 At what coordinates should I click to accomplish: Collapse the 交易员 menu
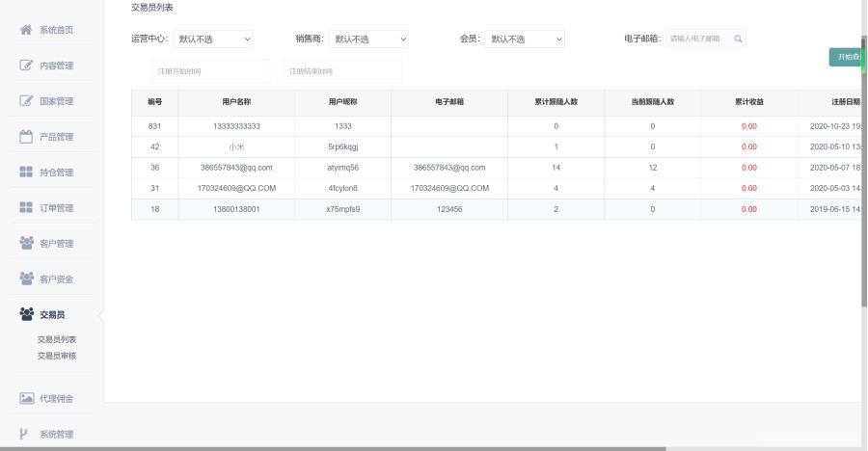pos(52,315)
